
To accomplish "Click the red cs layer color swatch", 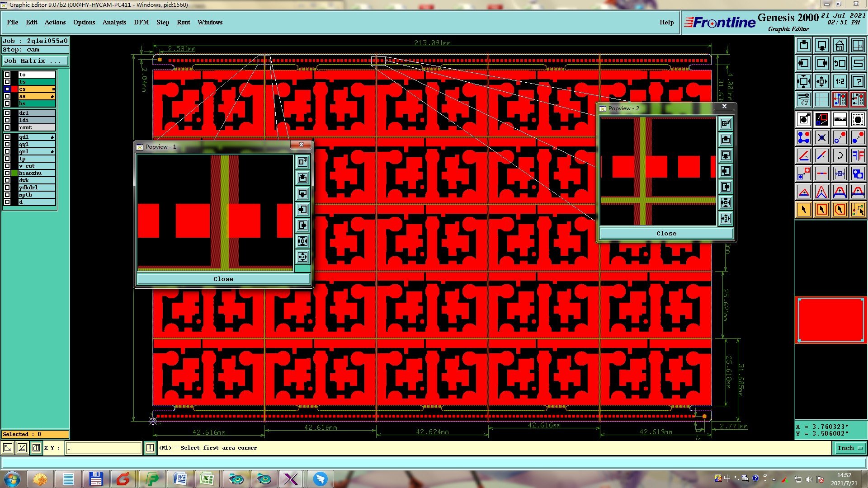I will [x=14, y=89].
